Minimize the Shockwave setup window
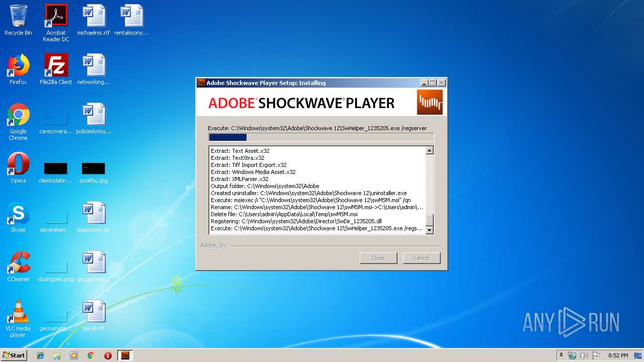Viewport: 644px width, 362px height. click(x=424, y=83)
